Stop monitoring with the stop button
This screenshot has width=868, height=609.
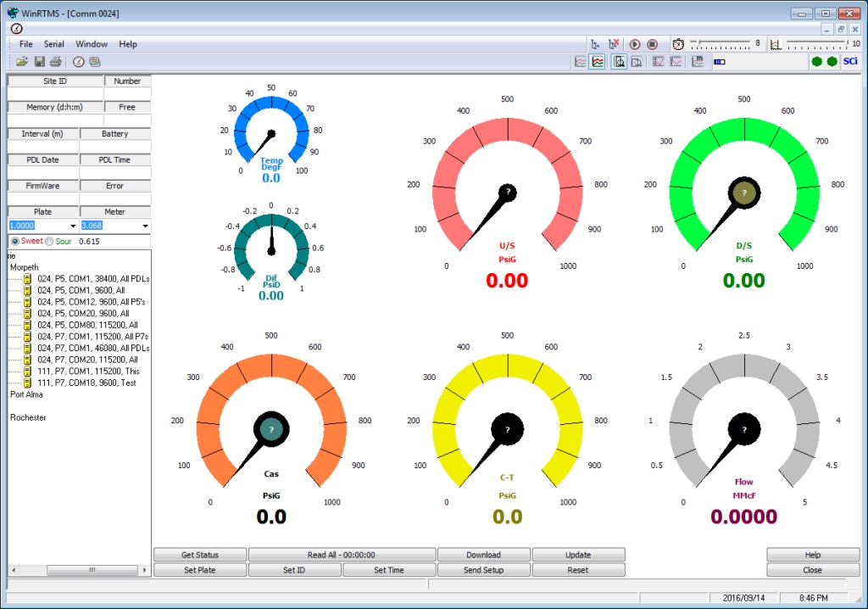tap(652, 44)
